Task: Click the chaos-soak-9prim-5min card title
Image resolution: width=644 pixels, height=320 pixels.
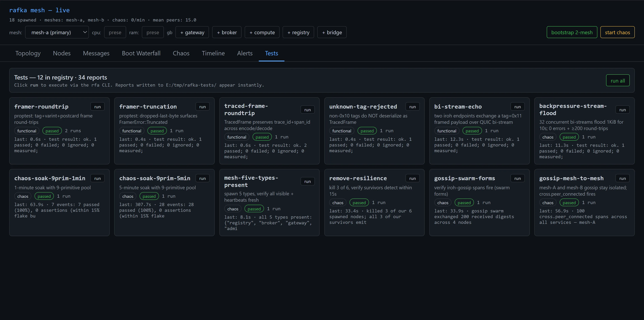Action: point(155,178)
